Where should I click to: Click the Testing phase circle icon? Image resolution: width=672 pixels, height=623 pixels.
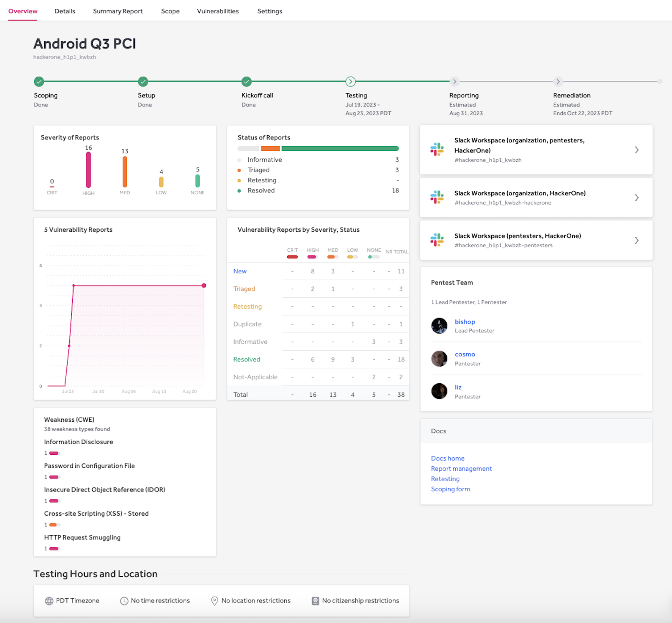click(350, 81)
